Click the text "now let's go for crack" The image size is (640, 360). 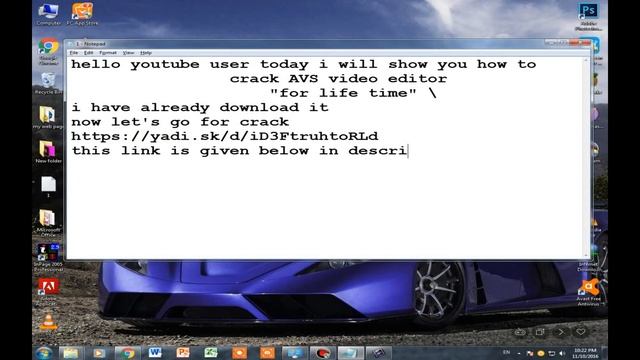[x=180, y=122]
